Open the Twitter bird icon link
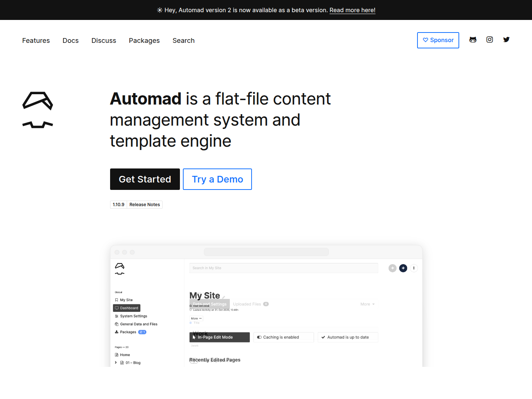532x399 pixels. 506,40
